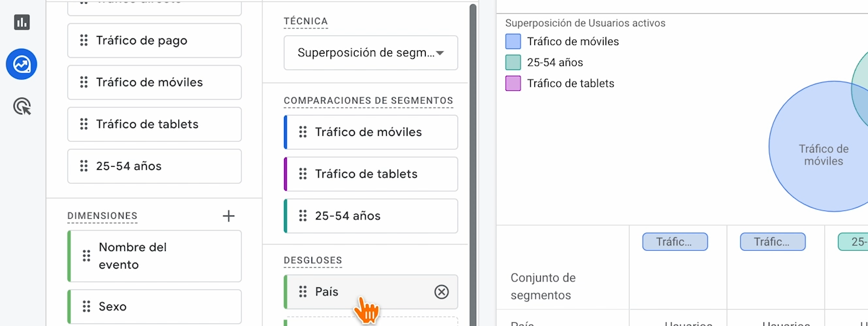This screenshot has width=868, height=326.
Task: Open the Técnica dropdown Superposición de segmentos
Action: (364, 53)
